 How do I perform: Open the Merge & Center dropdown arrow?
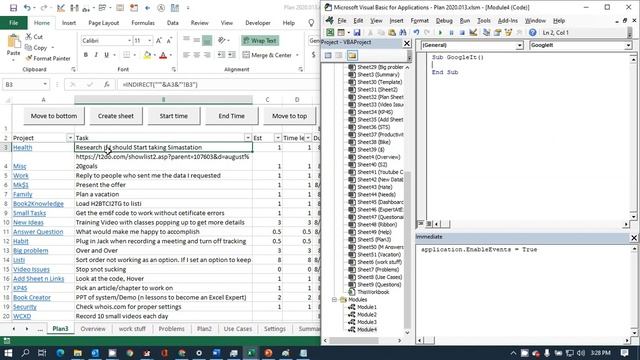point(297,55)
